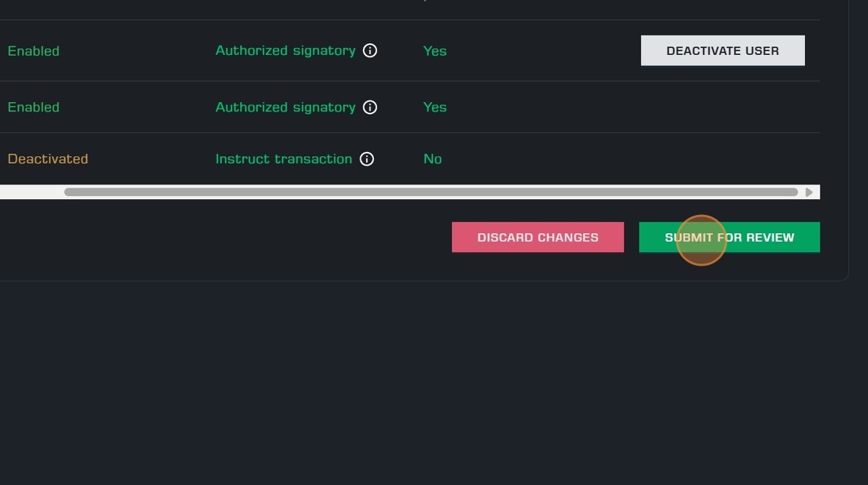The image size is (868, 485).
Task: Select the Deactivated status label
Action: click(x=48, y=159)
